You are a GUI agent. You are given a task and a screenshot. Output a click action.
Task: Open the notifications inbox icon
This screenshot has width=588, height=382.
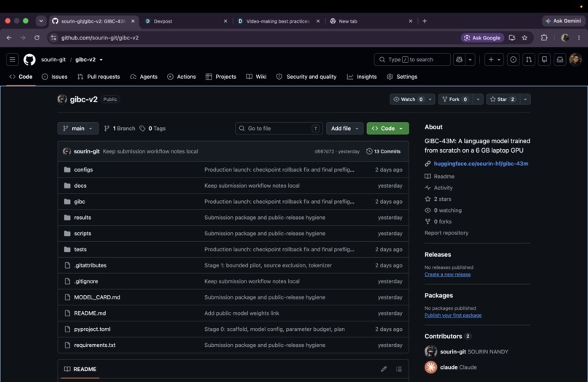point(560,59)
